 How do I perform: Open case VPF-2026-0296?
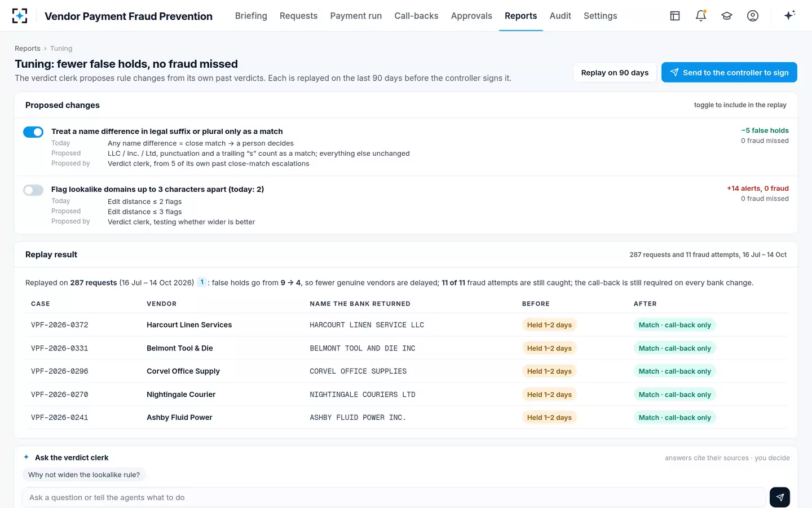tap(59, 371)
